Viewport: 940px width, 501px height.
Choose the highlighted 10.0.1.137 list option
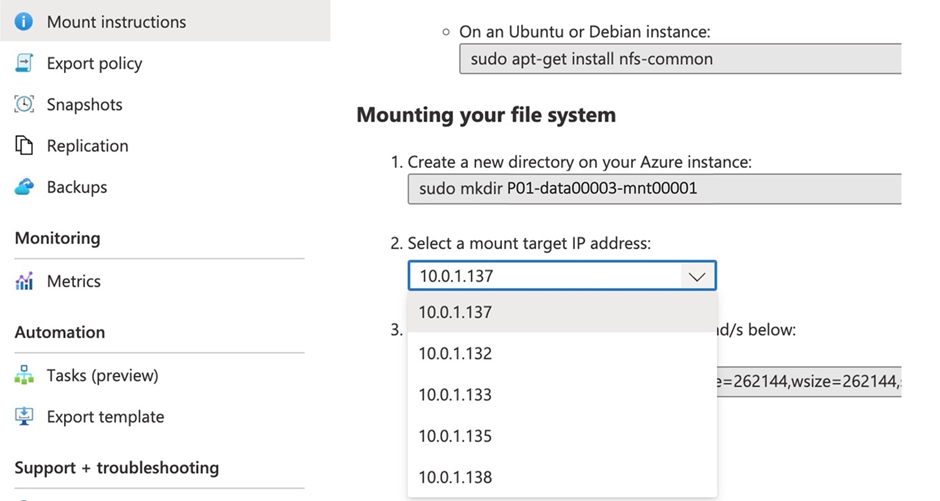456,312
